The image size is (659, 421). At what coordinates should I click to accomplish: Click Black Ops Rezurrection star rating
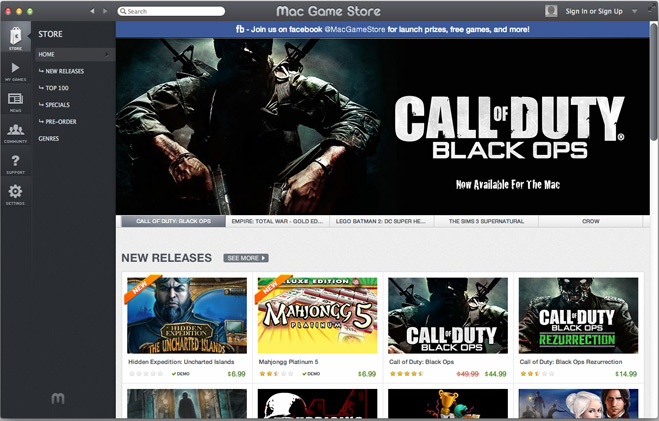tap(537, 374)
